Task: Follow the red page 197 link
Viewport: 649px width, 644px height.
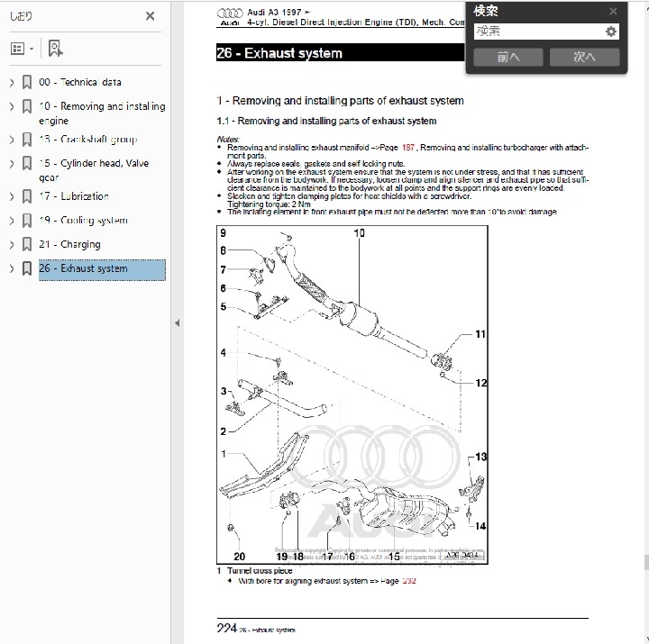Action: coord(408,147)
